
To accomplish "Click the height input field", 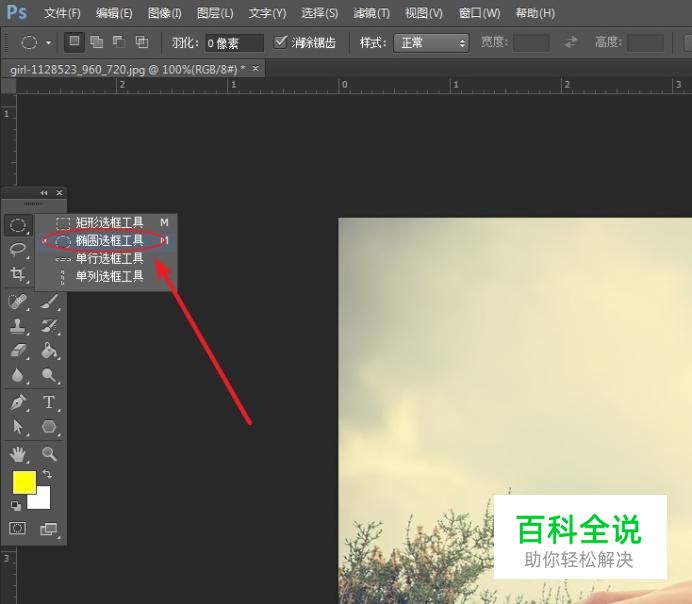I will click(645, 42).
